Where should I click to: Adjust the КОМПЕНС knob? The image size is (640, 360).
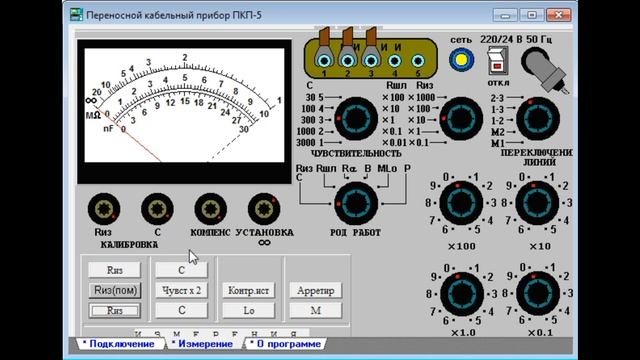click(211, 209)
